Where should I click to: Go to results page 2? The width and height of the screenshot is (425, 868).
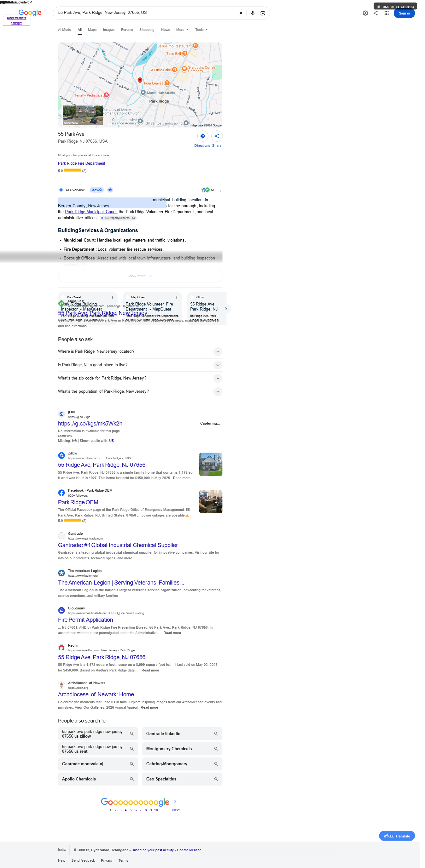coord(115,810)
